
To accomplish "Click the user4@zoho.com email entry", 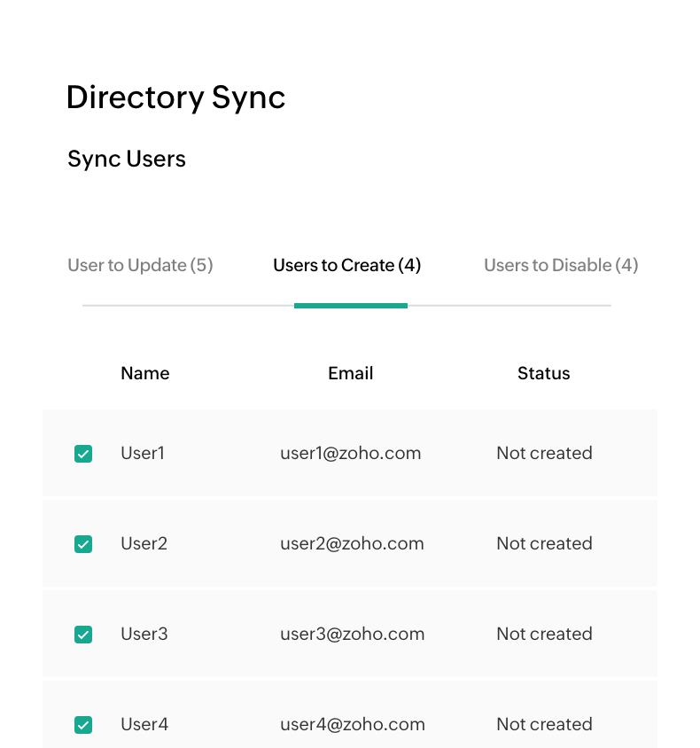I will (352, 724).
